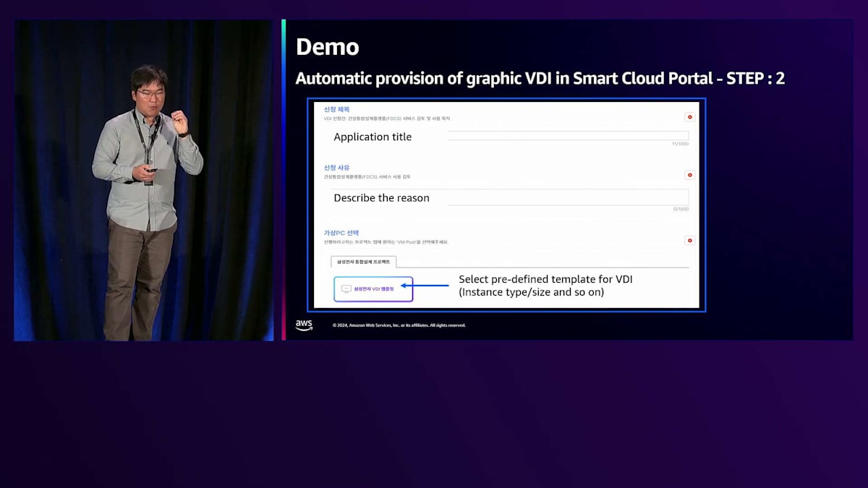Choose the 삼성전자 VDI 템플릿 template card

coord(373,288)
